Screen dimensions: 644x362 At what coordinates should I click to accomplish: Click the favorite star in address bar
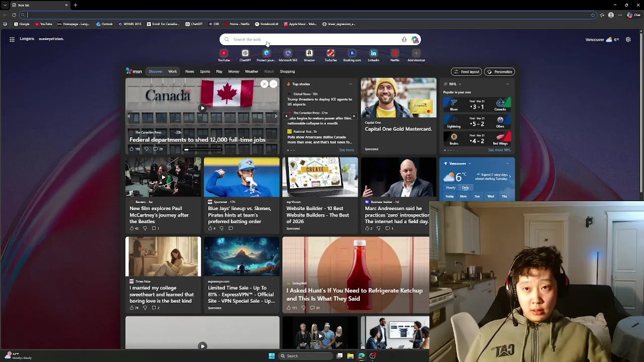[593, 15]
